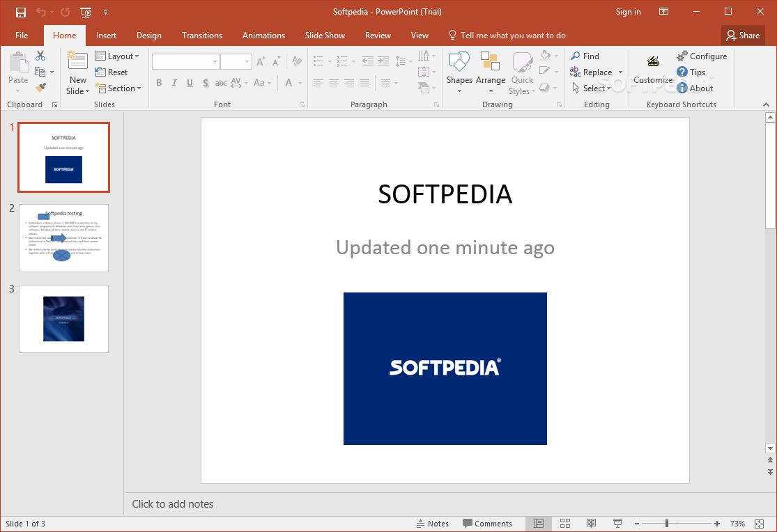Open the Customize keyboard shortcuts tool
The image size is (777, 532).
(653, 70)
